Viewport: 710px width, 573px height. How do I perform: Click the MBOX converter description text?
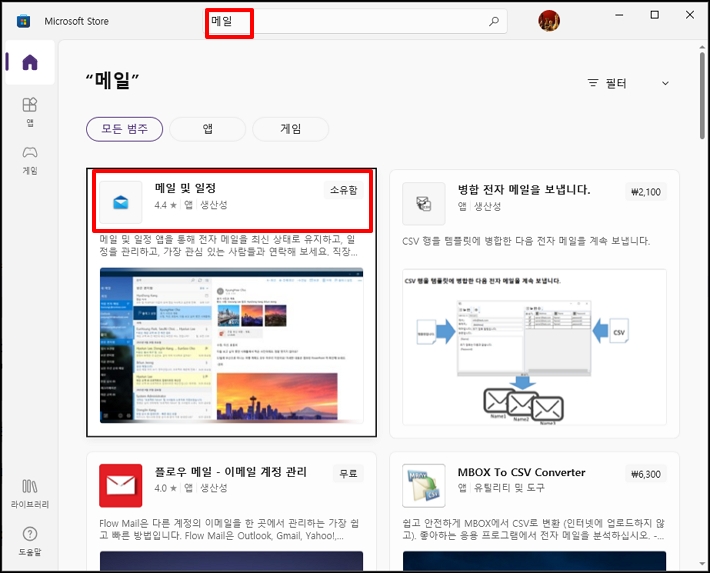click(533, 529)
